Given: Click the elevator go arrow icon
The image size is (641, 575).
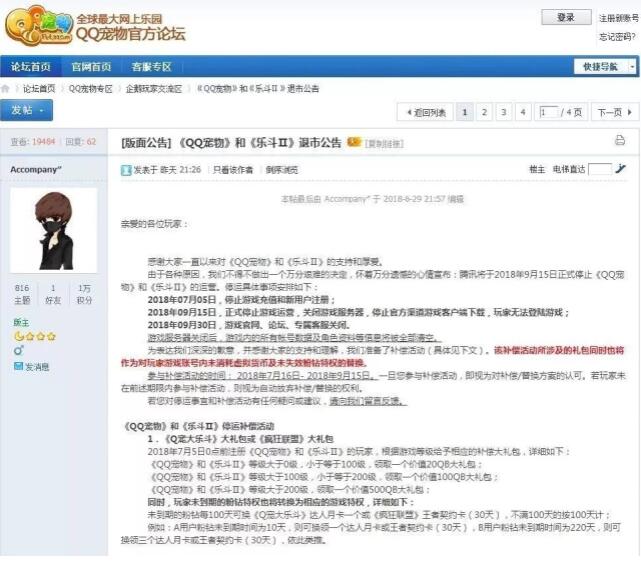Looking at the screenshot, I should click(621, 168).
